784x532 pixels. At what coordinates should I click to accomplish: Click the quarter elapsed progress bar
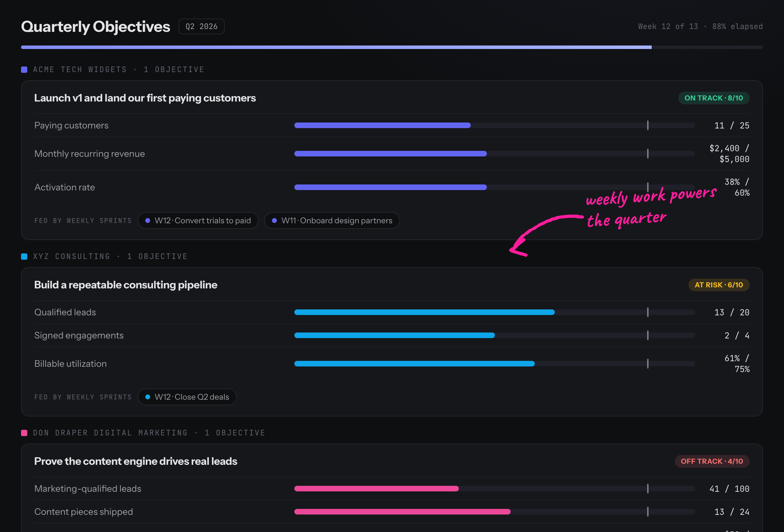[392, 47]
